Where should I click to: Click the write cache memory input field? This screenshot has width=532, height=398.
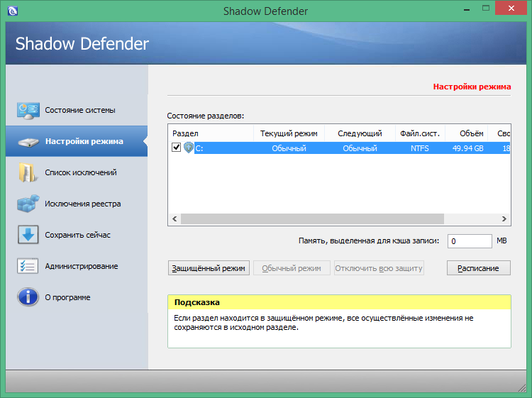[470, 241]
